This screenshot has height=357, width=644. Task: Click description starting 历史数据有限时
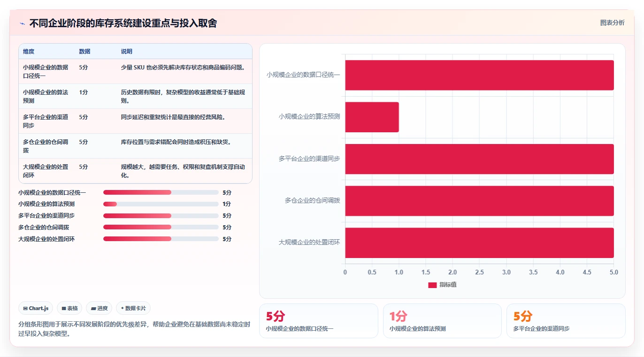(x=183, y=96)
